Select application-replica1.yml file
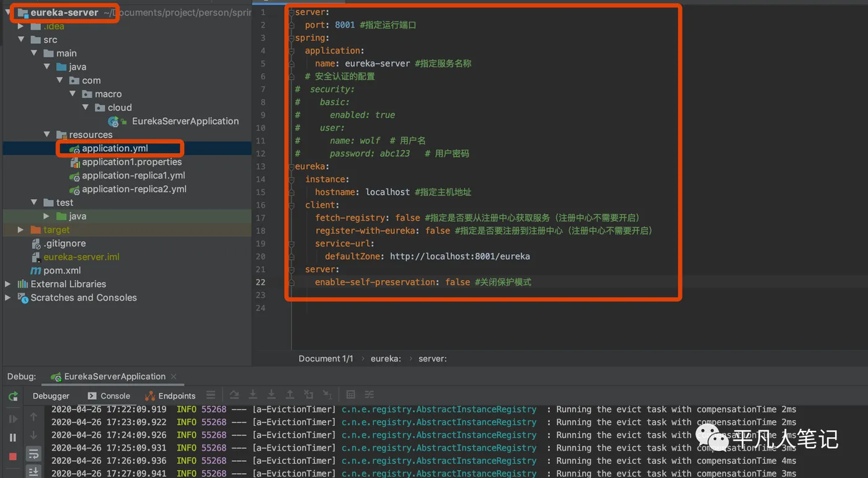Viewport: 868px width, 478px height. [133, 175]
